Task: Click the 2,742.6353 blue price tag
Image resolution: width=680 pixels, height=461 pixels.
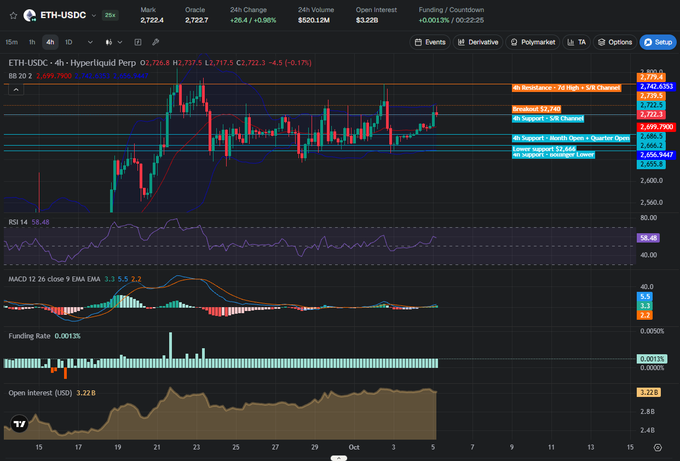Action: tap(656, 87)
